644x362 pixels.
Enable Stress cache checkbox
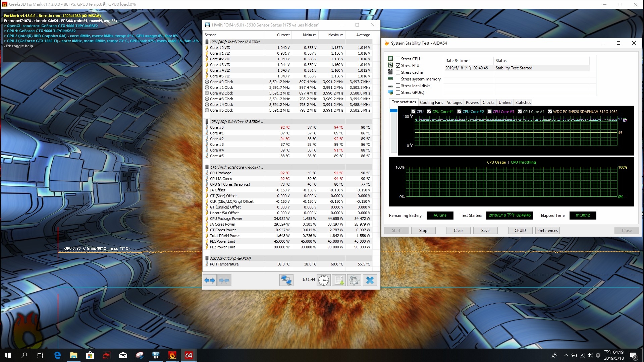(398, 72)
